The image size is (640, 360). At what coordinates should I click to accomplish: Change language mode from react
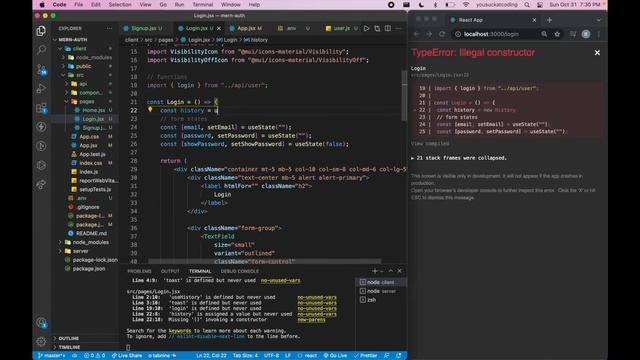click(307, 356)
